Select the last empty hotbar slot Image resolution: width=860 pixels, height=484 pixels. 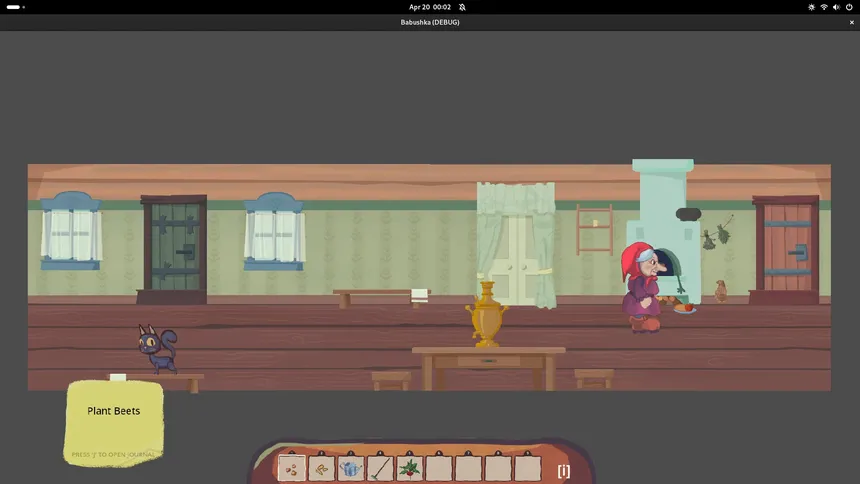[527, 468]
